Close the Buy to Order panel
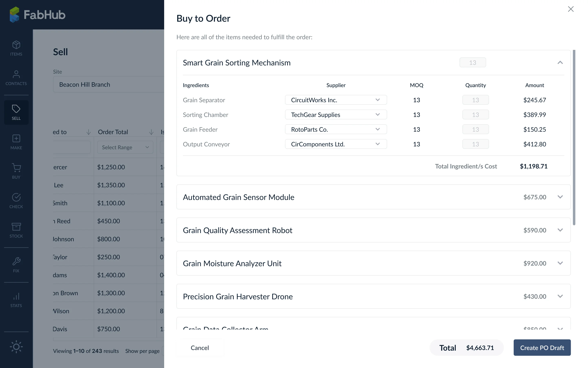 pos(571,9)
